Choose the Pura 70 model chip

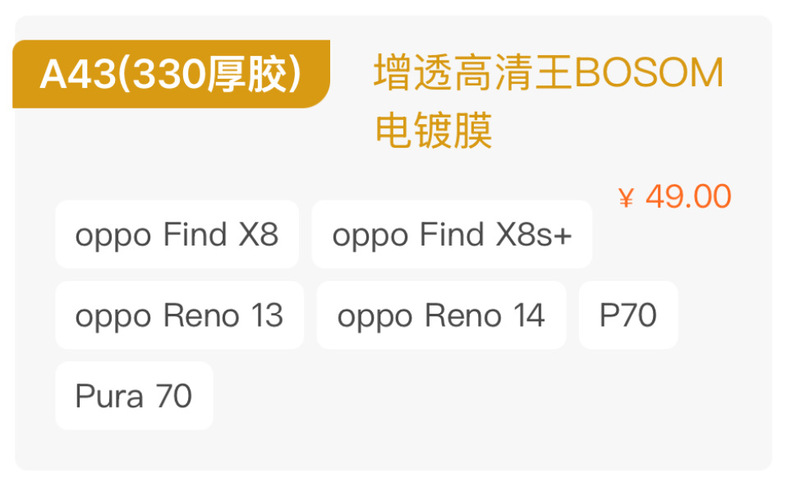[x=133, y=396]
